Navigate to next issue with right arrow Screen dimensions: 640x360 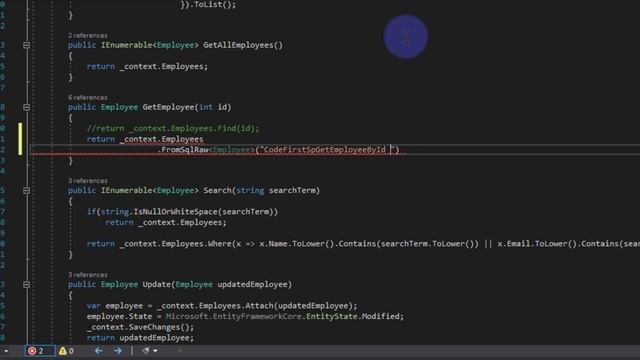(118, 351)
